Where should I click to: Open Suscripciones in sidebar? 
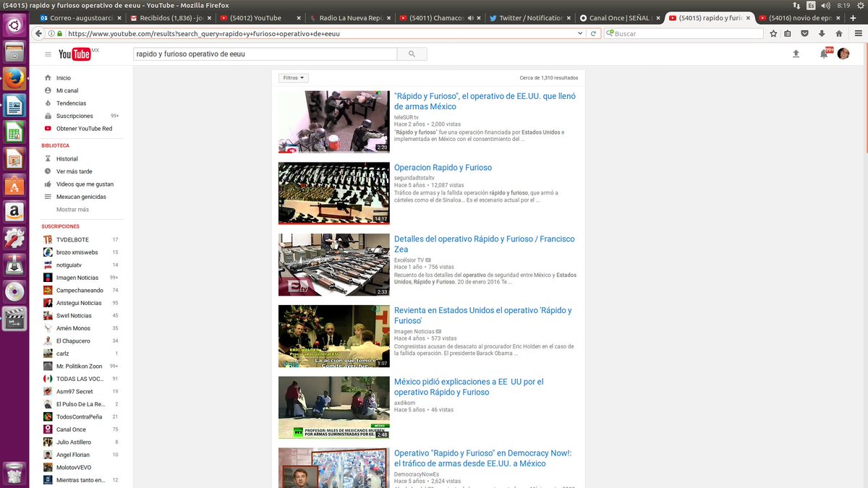click(75, 116)
